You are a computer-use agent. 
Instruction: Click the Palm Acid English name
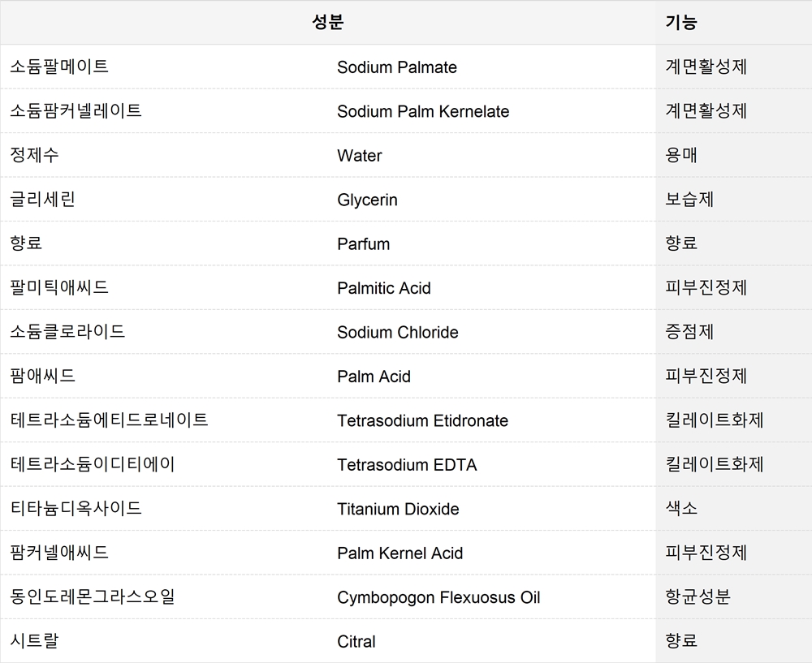tap(374, 377)
